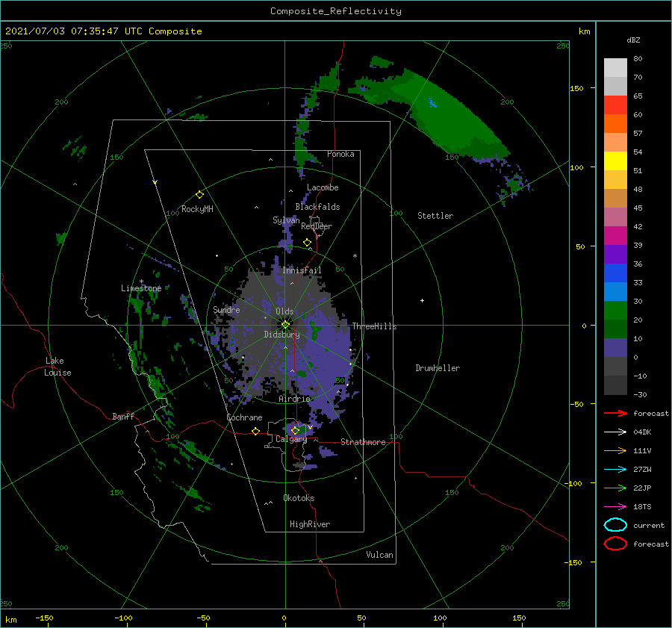Click the ThreeHills town label
The width and height of the screenshot is (672, 628).
(x=375, y=326)
